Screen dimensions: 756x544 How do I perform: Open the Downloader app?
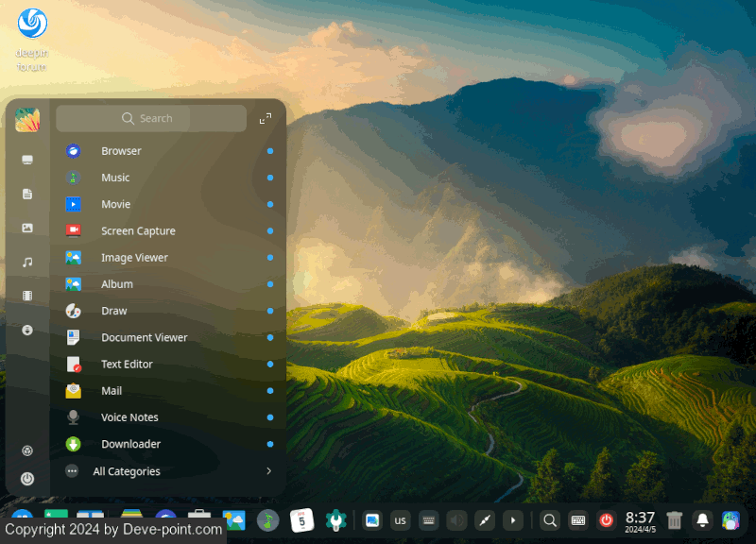[130, 444]
